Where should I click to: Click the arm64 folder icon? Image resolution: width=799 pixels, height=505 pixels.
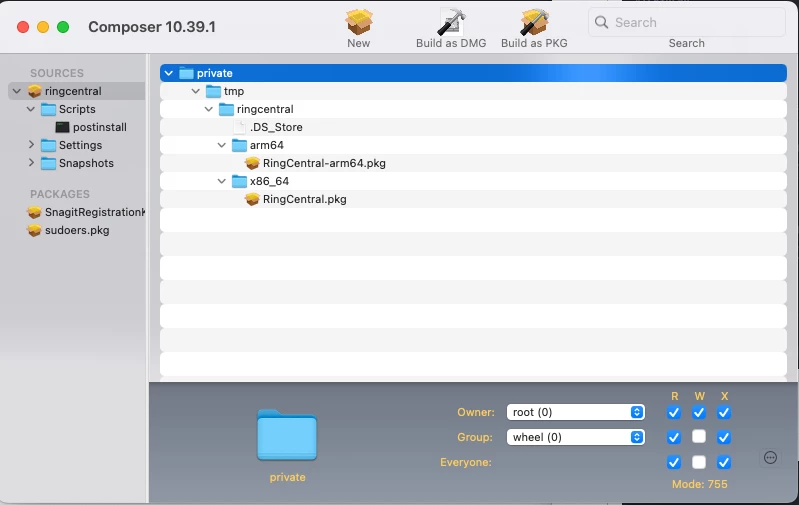(x=239, y=145)
